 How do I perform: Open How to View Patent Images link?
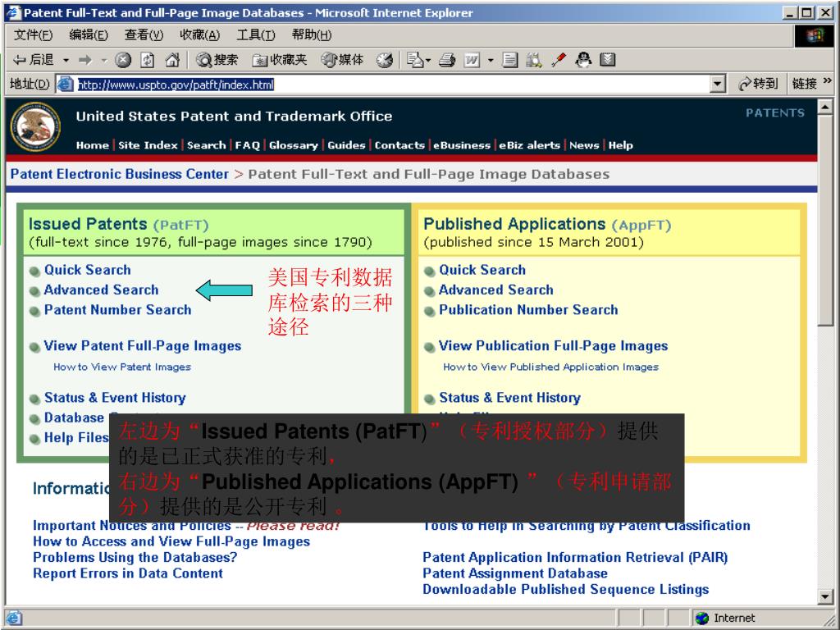(x=122, y=367)
